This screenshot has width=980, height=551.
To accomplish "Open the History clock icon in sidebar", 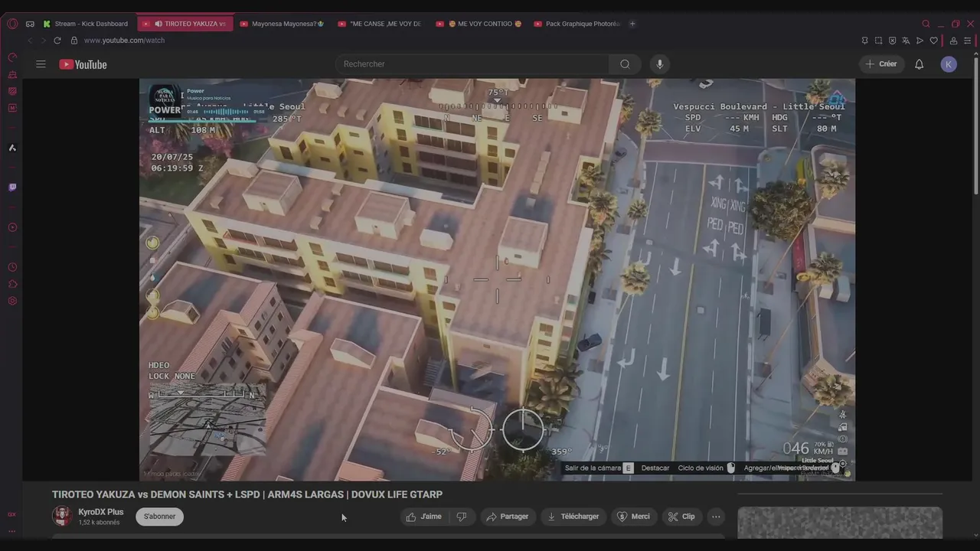I will (12, 267).
